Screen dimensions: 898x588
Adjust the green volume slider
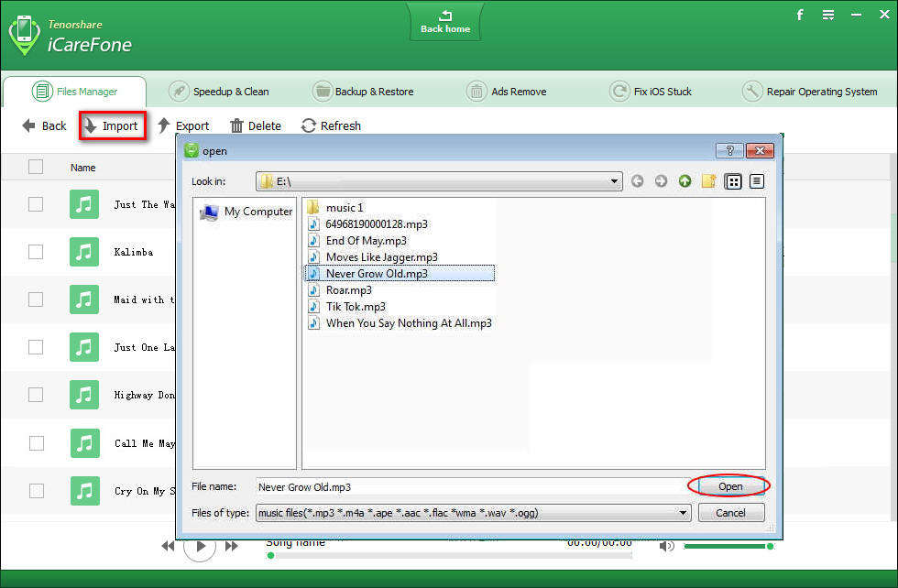click(728, 546)
